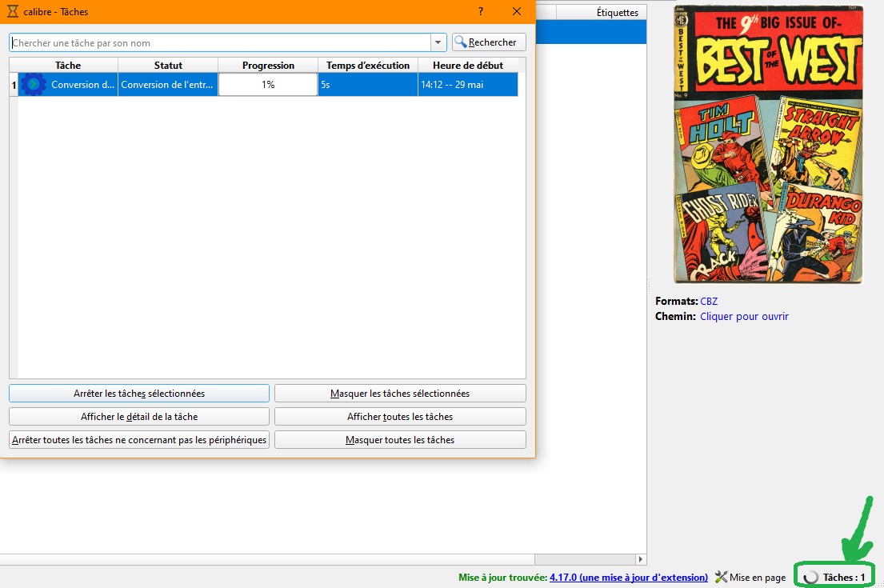Click the 'Tâches : 1' status indicator
This screenshot has width=884, height=588.
pyautogui.click(x=835, y=578)
